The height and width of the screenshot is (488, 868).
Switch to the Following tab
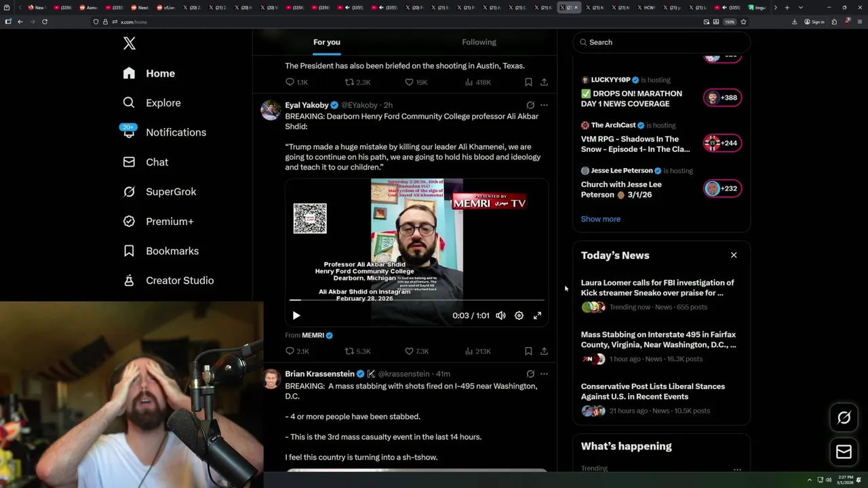pos(479,42)
